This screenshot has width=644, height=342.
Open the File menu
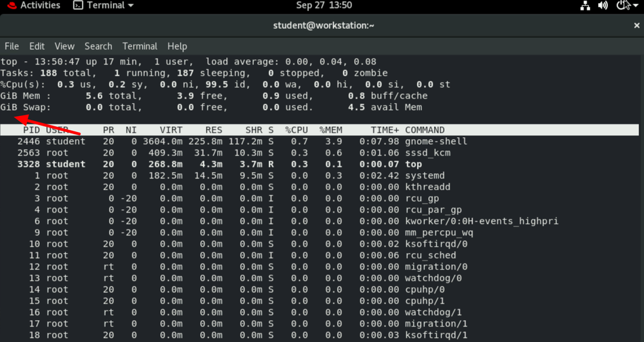point(12,46)
